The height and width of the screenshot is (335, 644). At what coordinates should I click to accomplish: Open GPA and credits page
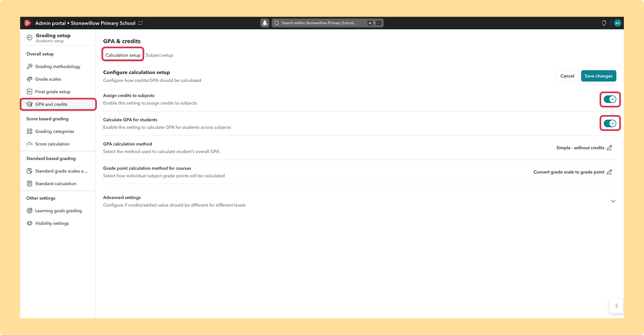pyautogui.click(x=58, y=104)
